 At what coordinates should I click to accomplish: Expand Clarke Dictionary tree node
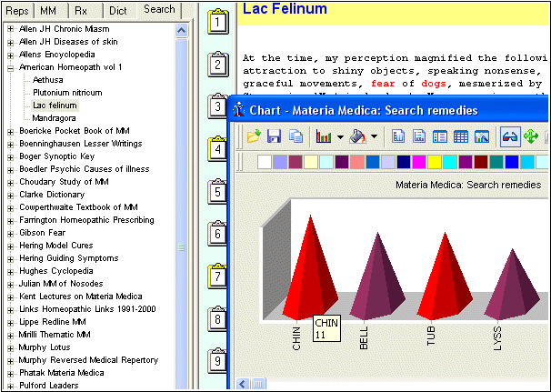point(10,195)
